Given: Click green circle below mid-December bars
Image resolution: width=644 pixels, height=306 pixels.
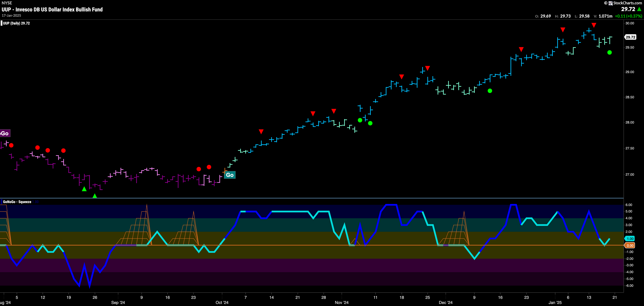Looking at the screenshot, I should pyautogui.click(x=490, y=91).
